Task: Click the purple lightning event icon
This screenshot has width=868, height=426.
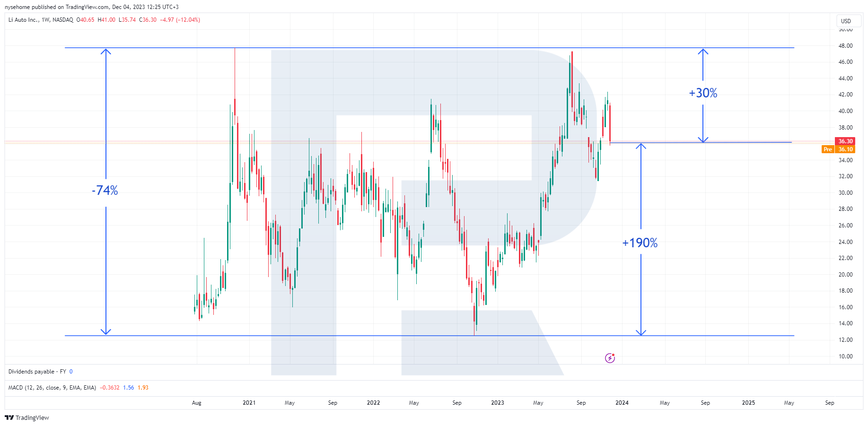Action: pos(610,358)
